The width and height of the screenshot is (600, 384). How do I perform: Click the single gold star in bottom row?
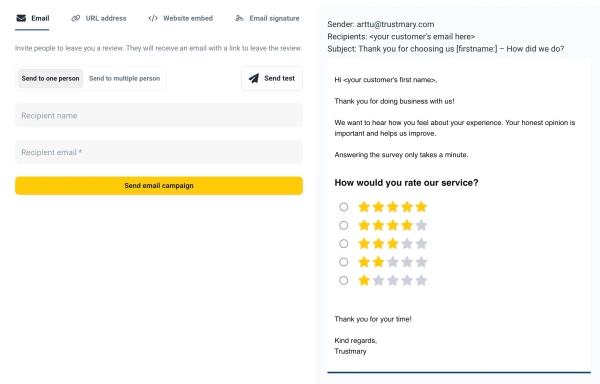[364, 280]
